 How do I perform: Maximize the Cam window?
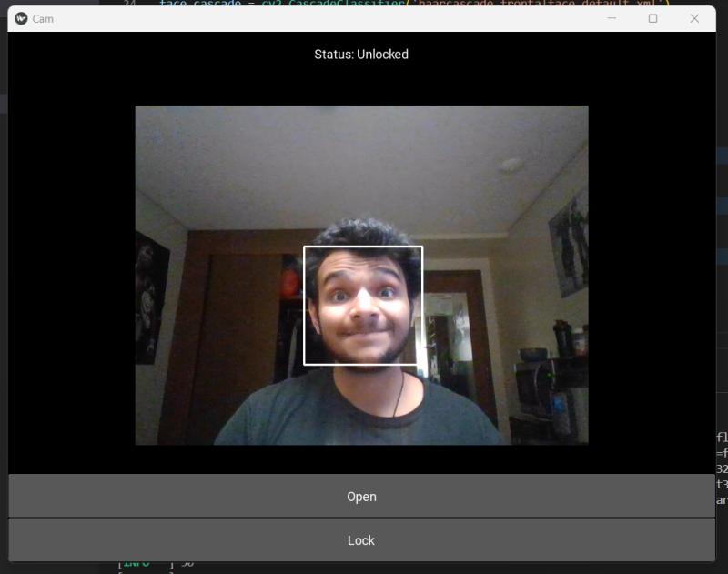[652, 18]
